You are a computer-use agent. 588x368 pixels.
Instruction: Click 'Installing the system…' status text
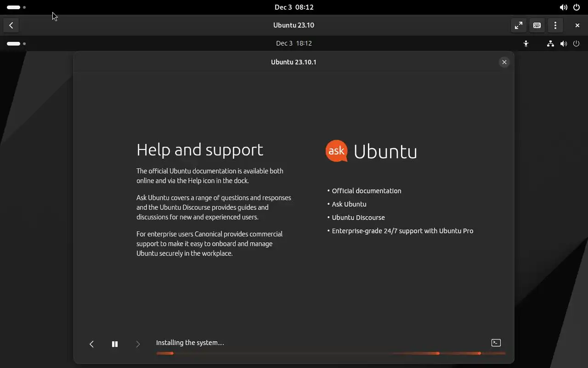coord(190,343)
